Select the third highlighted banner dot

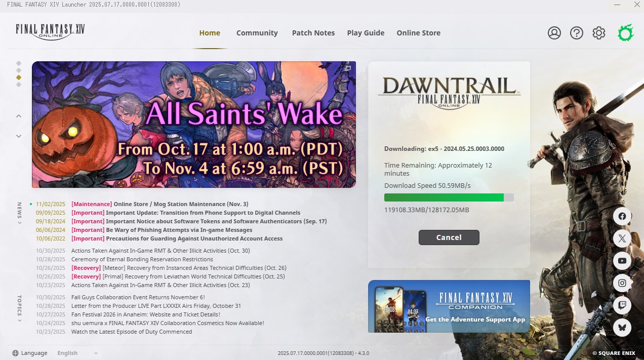[x=19, y=77]
